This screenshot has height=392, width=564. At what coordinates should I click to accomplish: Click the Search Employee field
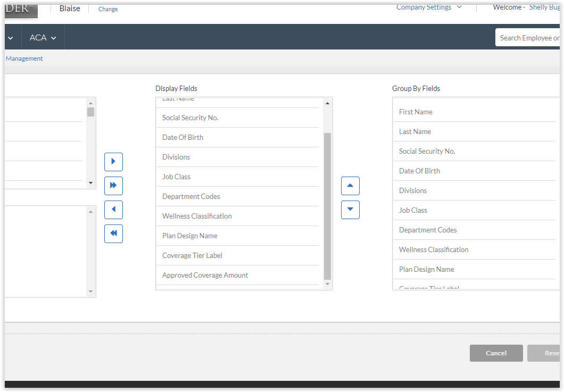(529, 37)
